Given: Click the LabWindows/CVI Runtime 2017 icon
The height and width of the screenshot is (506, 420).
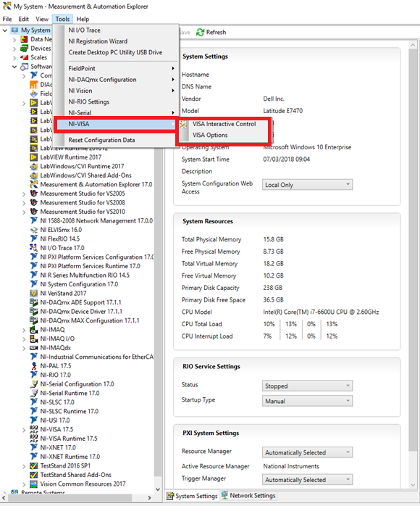Looking at the screenshot, I should pos(33,166).
